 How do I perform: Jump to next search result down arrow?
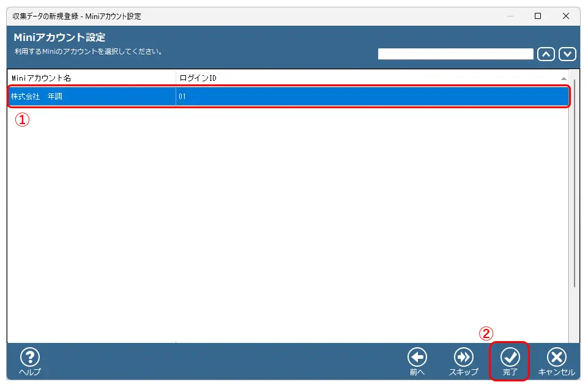[x=567, y=54]
